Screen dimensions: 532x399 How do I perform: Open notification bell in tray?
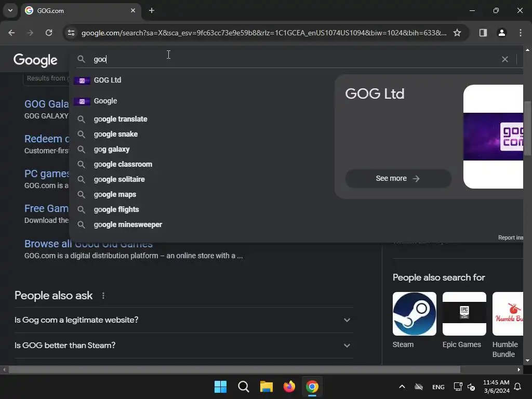point(518,387)
